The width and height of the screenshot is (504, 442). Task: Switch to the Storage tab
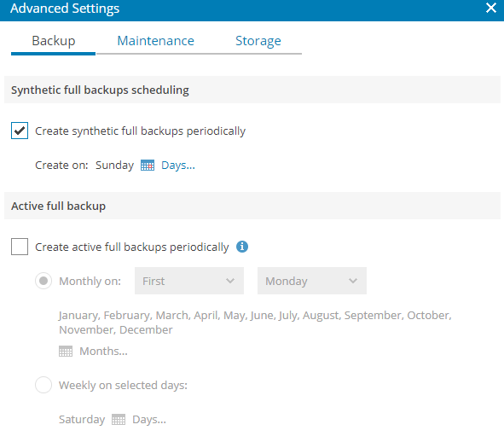coord(258,41)
